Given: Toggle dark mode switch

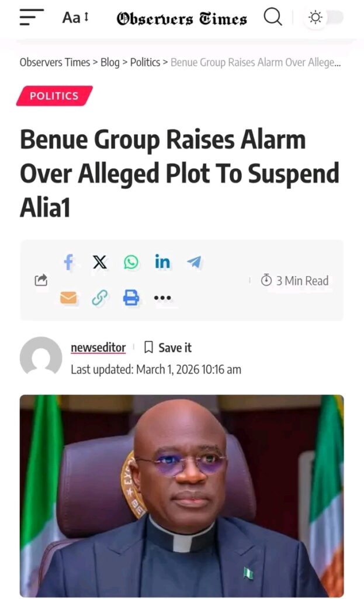Looking at the screenshot, I should [x=325, y=18].
